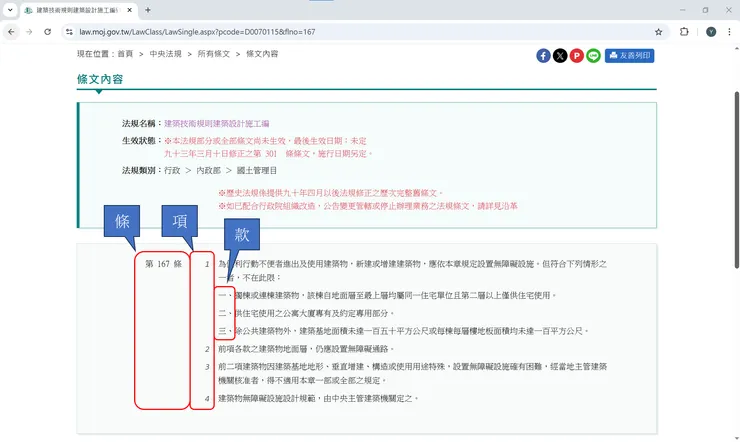Open 建築技術規則建築設計施工編 law name link
Image resolution: width=740 pixels, height=442 pixels.
(217, 124)
